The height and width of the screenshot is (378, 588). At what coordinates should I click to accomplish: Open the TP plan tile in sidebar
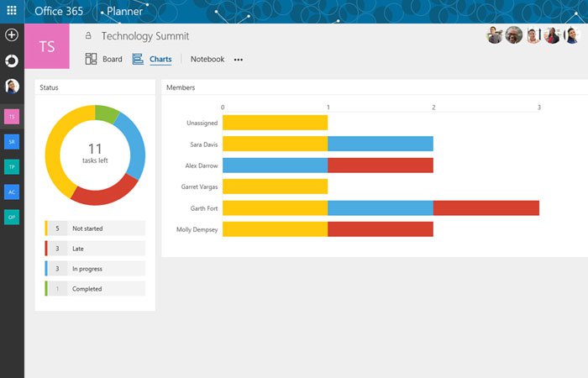coord(12,167)
